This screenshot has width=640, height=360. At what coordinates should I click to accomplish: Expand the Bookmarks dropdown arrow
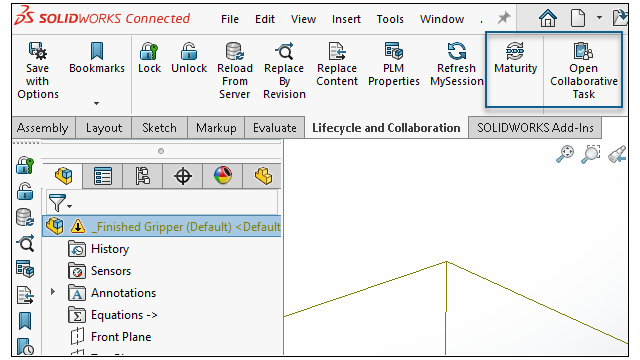(96, 103)
